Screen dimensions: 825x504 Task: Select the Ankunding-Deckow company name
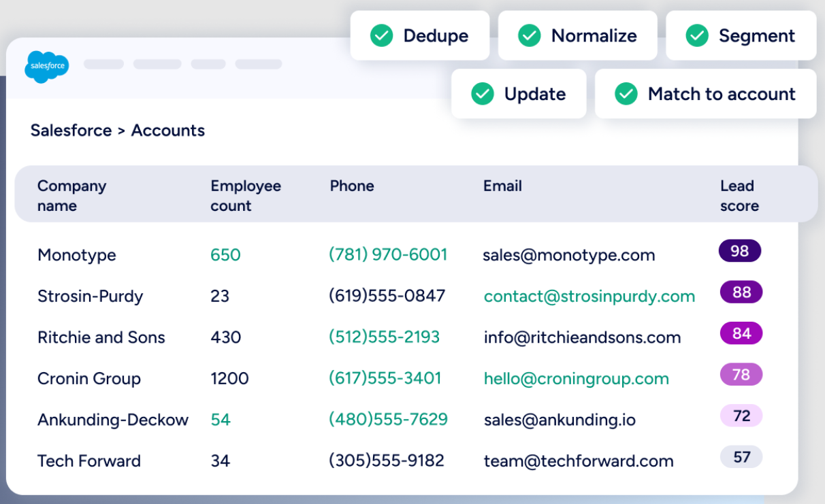(113, 420)
